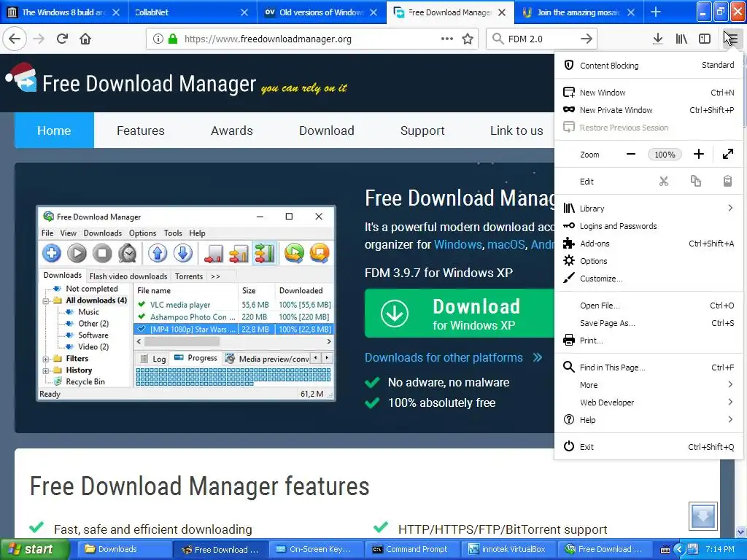This screenshot has height=560, width=747.
Task: Close the Free Download Manager browser tab
Action: tap(502, 12)
